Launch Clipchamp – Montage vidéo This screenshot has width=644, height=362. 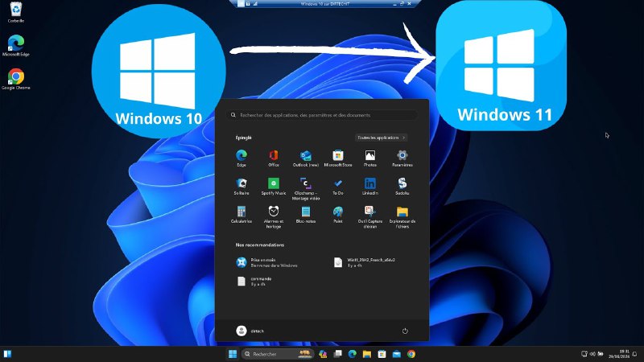pos(306,189)
